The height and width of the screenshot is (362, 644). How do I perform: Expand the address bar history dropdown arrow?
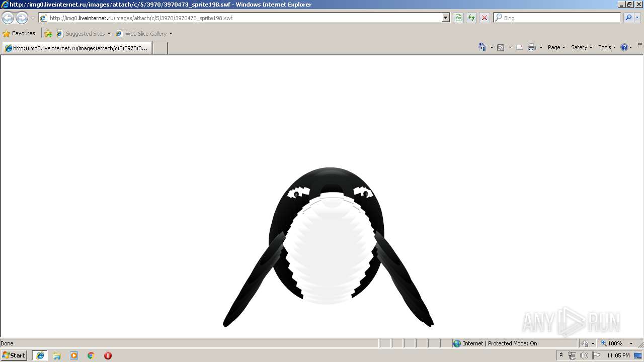(x=446, y=18)
